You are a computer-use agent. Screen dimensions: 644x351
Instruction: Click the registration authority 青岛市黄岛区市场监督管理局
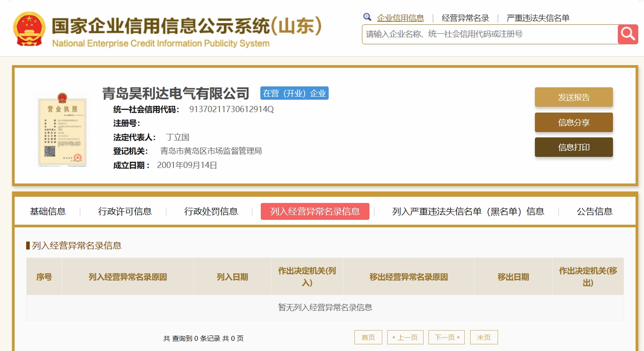pos(211,151)
